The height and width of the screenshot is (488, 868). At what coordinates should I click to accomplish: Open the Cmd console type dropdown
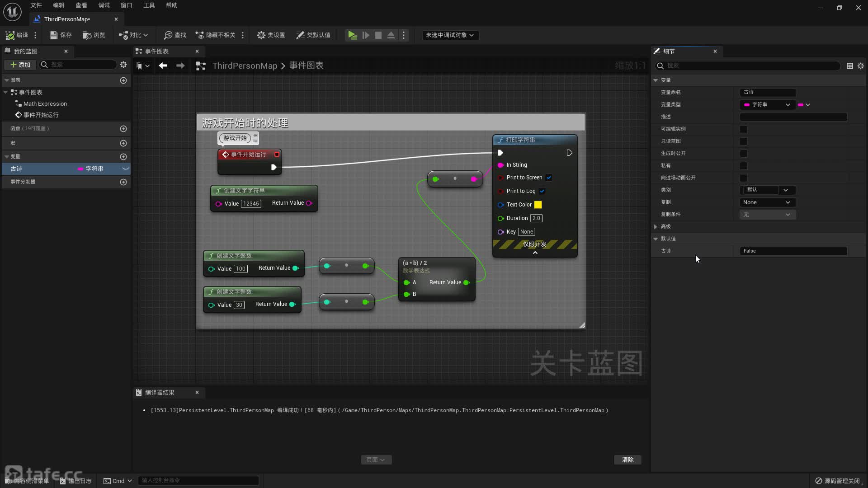[x=118, y=481]
